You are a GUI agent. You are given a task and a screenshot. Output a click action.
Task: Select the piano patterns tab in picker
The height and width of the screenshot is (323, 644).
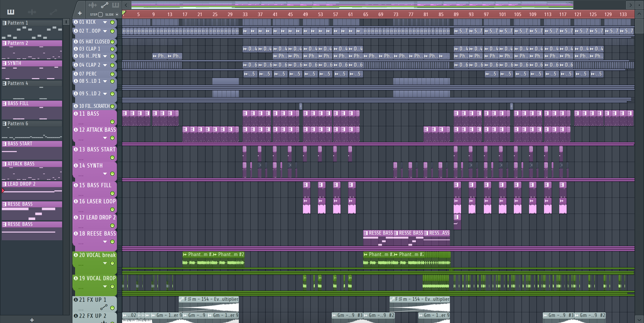[x=11, y=12]
